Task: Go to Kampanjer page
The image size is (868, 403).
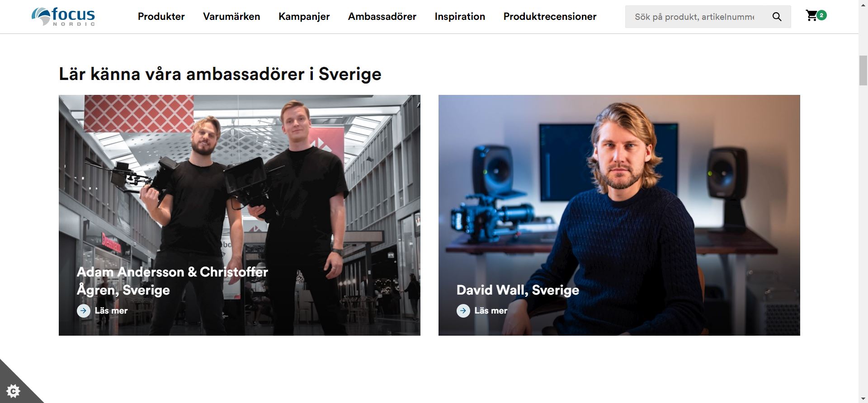Action: pyautogui.click(x=304, y=17)
